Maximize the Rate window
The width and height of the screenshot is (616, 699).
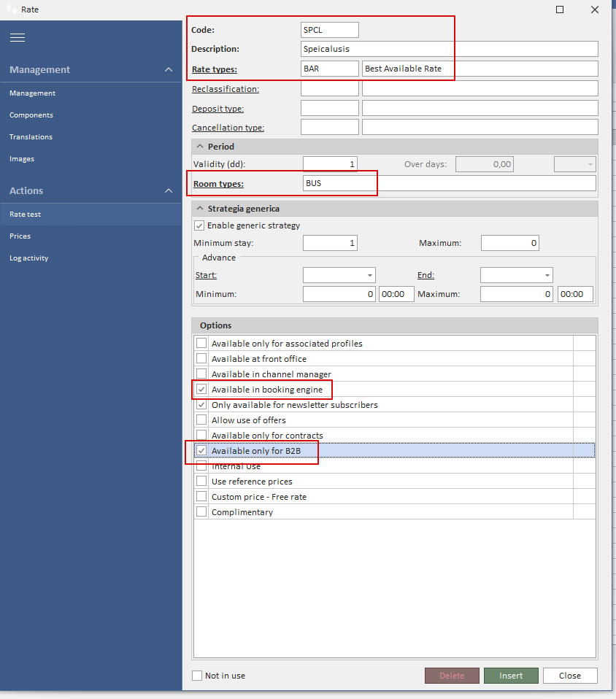pos(560,9)
